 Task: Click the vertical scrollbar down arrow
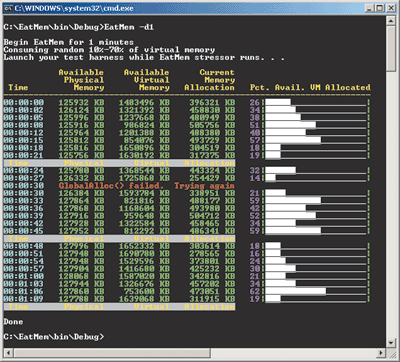(x=391, y=343)
